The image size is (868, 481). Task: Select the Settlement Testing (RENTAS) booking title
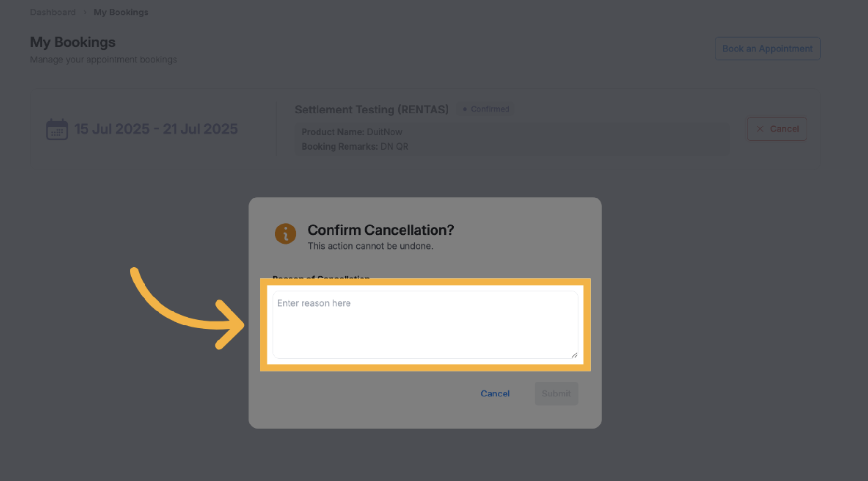[x=372, y=110]
